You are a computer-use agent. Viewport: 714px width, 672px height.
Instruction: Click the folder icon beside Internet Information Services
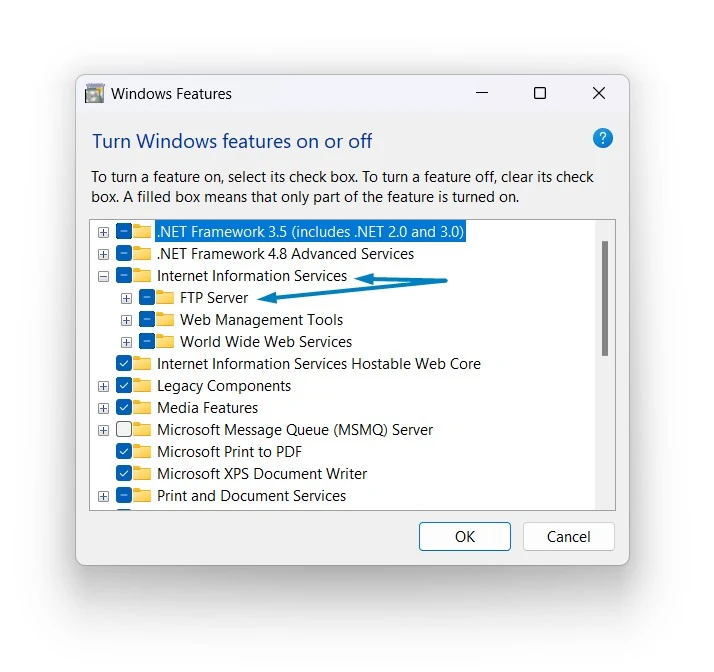click(142, 275)
